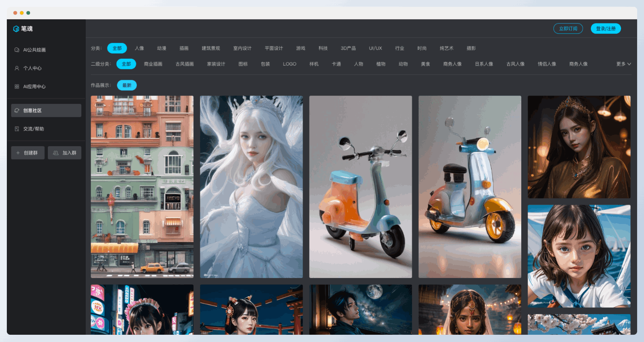Click the 立即订阅 button
This screenshot has height=342, width=644.
tap(568, 29)
